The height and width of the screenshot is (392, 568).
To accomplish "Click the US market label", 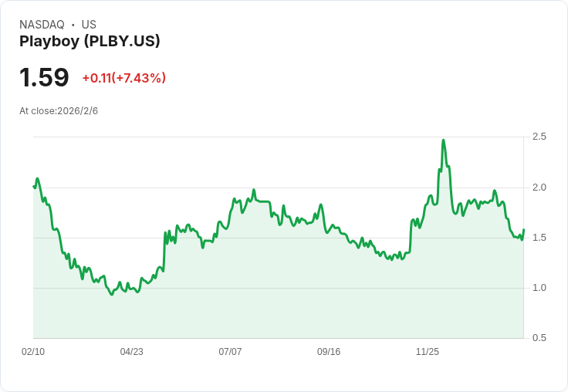I will pos(89,25).
